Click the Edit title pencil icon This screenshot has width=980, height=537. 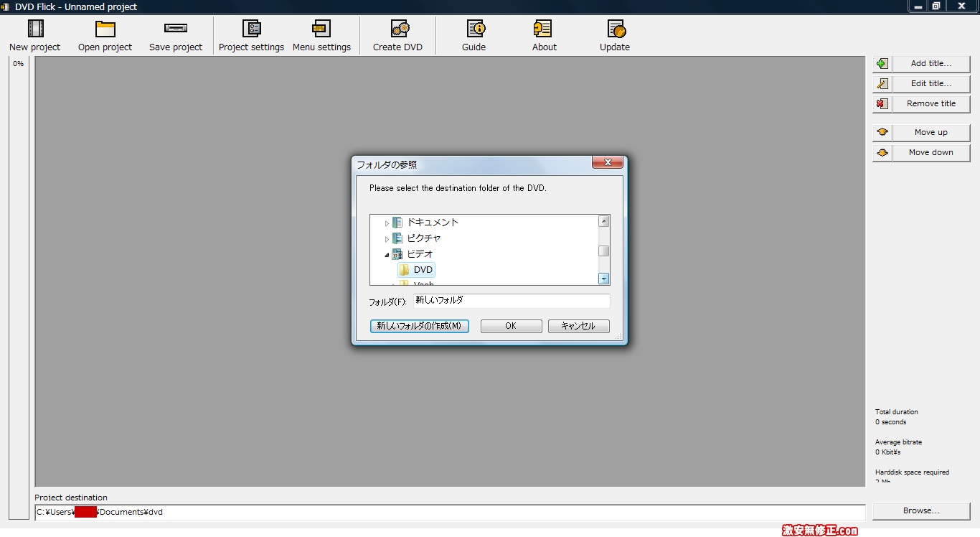pos(882,84)
